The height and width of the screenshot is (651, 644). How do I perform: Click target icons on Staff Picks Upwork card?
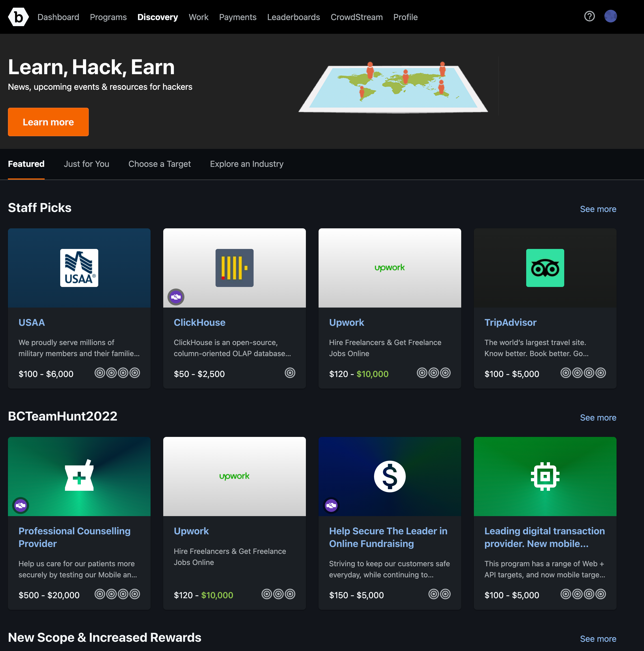click(434, 373)
